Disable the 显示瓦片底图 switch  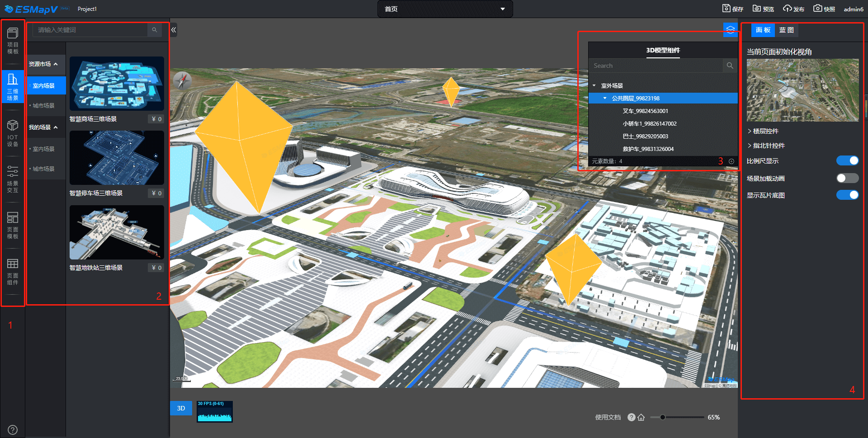[847, 195]
